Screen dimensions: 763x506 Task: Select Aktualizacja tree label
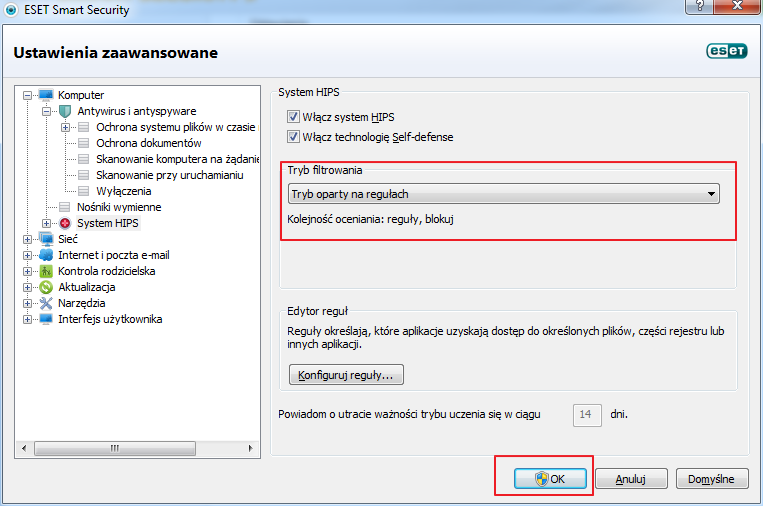[87, 287]
